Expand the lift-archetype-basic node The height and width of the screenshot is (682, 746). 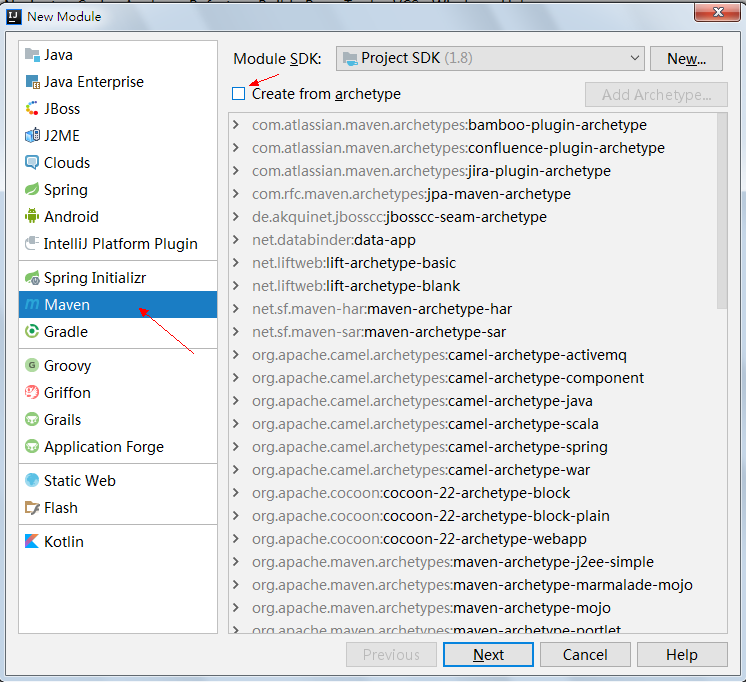pos(236,263)
